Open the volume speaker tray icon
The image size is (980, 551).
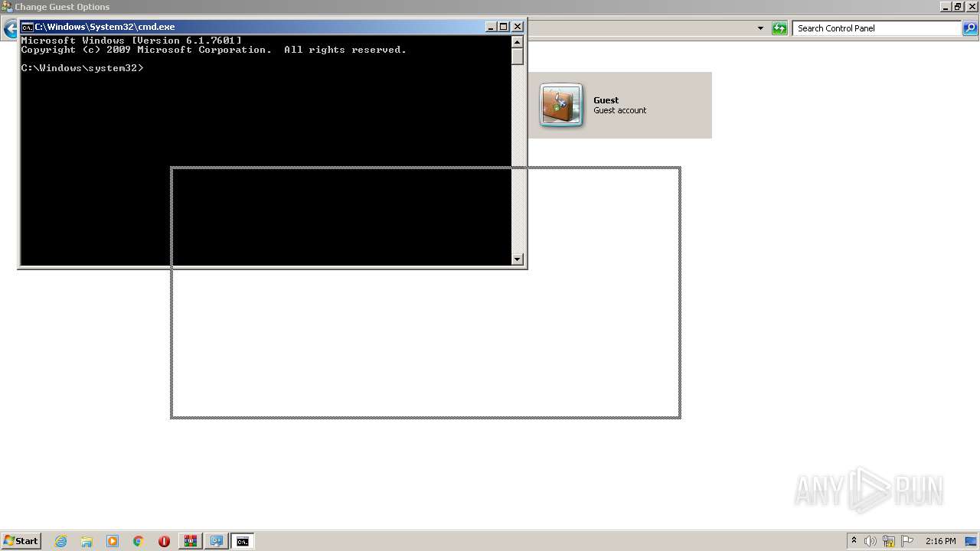(x=871, y=541)
